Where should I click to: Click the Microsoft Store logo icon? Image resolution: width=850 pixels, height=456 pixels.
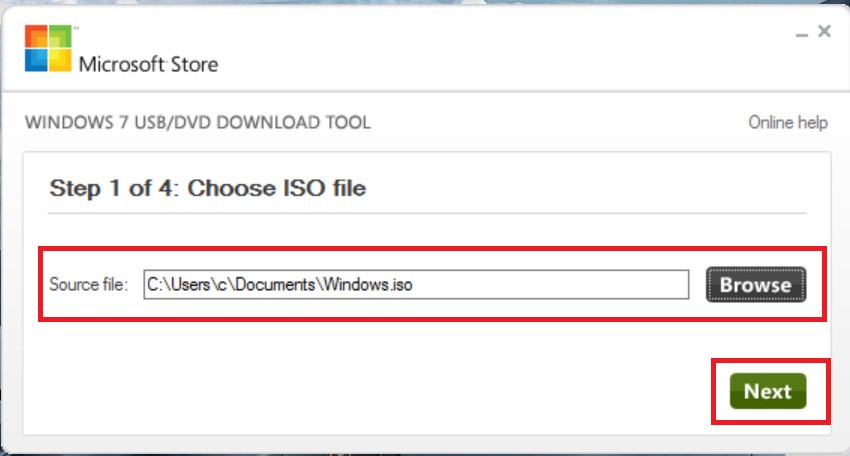coord(48,48)
